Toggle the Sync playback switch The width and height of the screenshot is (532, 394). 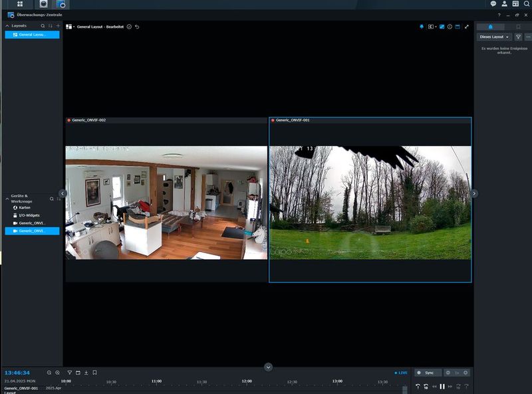click(x=428, y=373)
